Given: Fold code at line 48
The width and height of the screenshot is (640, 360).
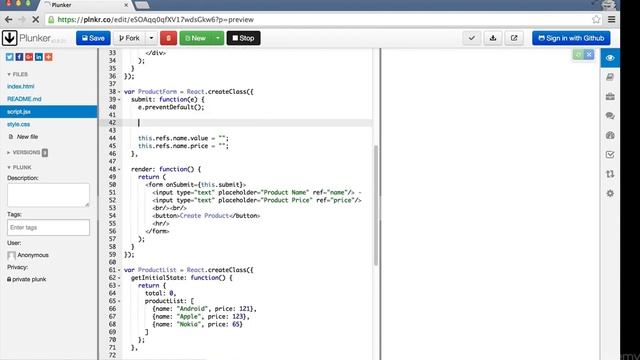Looking at the screenshot, I should pos(119,169).
